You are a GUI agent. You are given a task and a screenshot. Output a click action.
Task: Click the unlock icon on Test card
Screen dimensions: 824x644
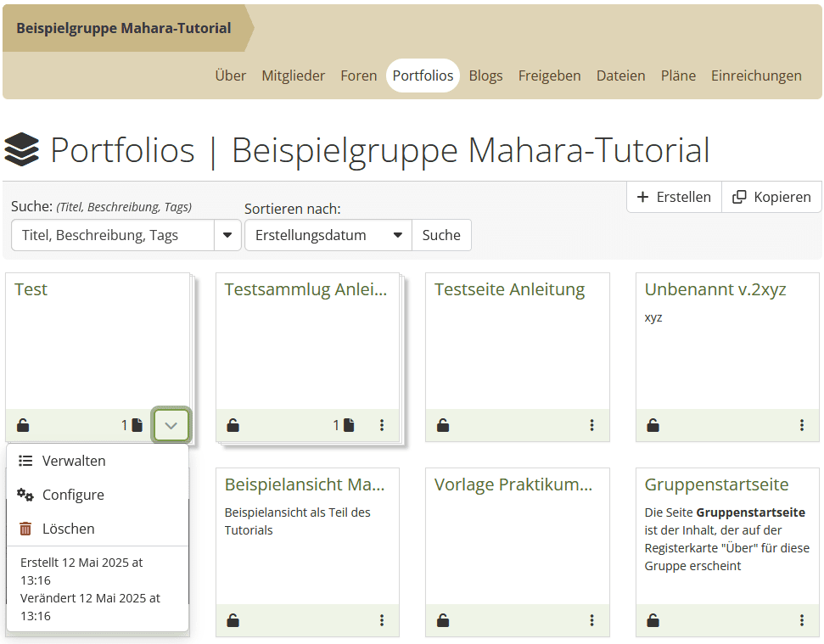[23, 425]
